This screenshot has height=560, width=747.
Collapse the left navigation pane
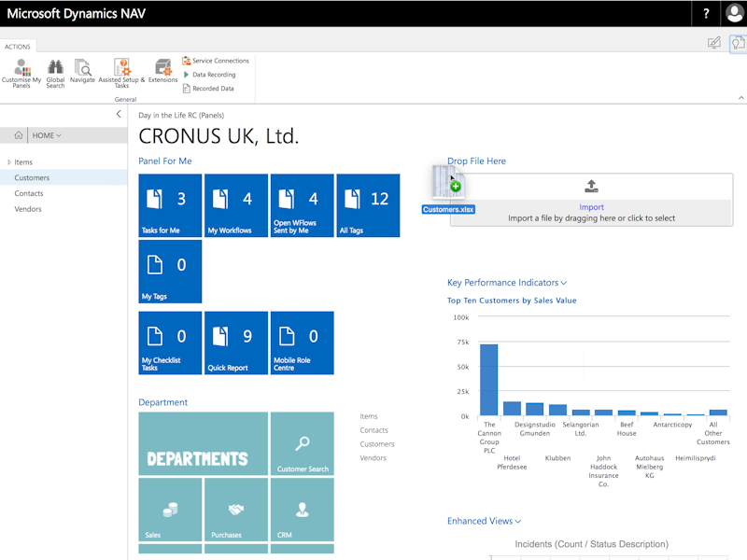pos(118,114)
